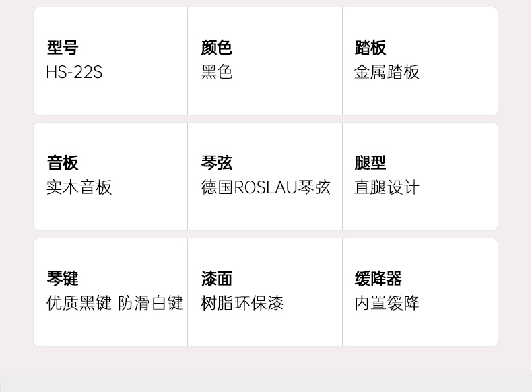This screenshot has height=392, width=532.
Task: Select the 内置缓降 soft-close value
Action: coord(387,303)
